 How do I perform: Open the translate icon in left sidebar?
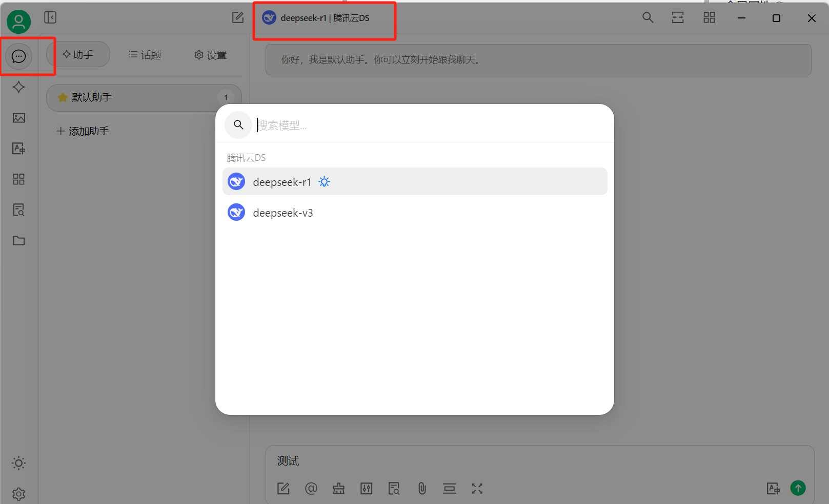click(x=19, y=149)
